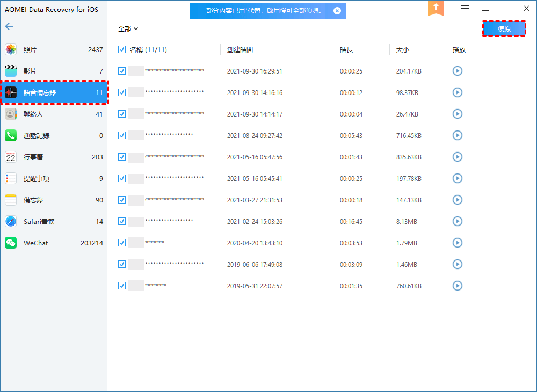Uncheck the memo dated 2021-09-30 14:14:17
Screen dimensions: 537x392
(122, 114)
